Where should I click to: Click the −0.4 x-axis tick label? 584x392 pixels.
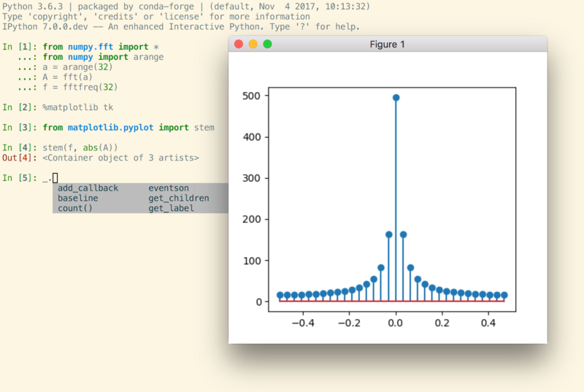tap(300, 322)
